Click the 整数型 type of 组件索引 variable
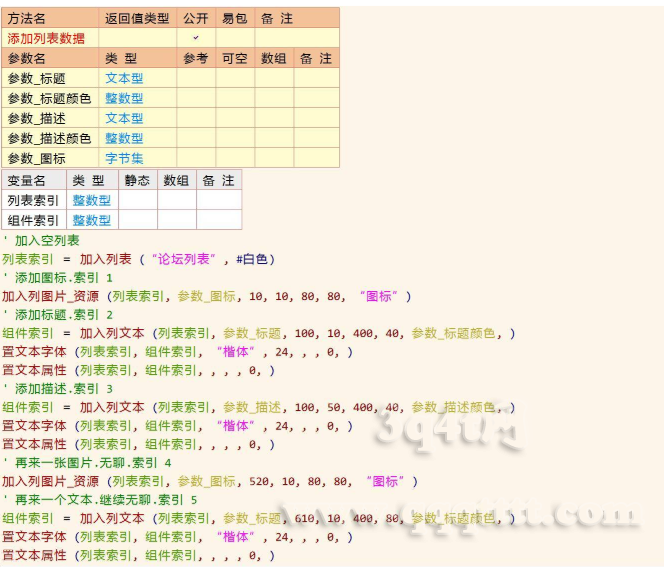This screenshot has width=664, height=567. 91,220
